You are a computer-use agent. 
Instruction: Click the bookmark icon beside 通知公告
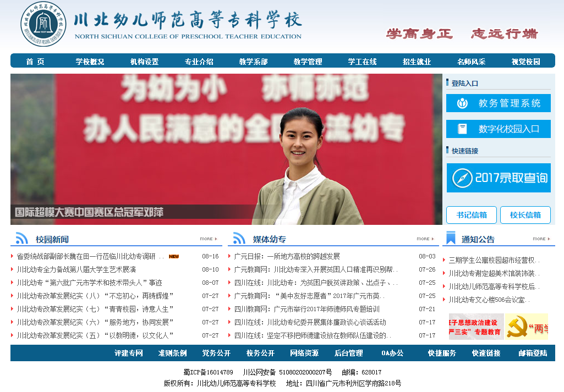pyautogui.click(x=451, y=238)
